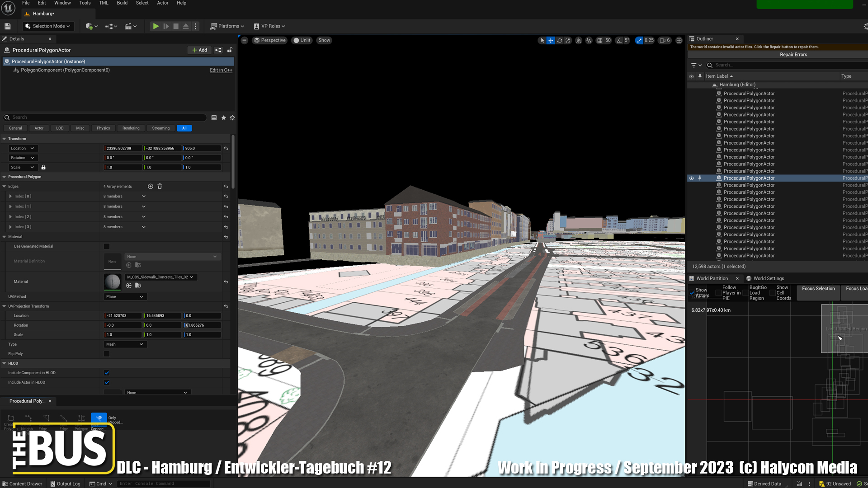Click the material preview sphere thumbnail

click(112, 282)
